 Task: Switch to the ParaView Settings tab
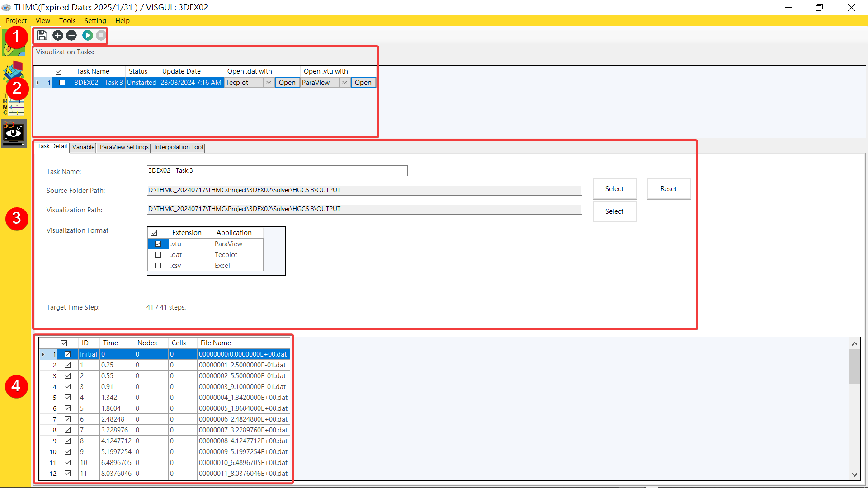click(x=124, y=147)
